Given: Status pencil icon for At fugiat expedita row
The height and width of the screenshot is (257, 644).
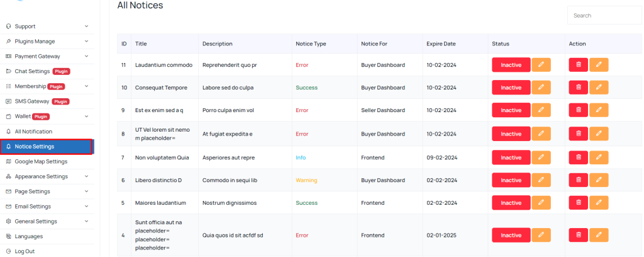Looking at the screenshot, I should coord(541,134).
